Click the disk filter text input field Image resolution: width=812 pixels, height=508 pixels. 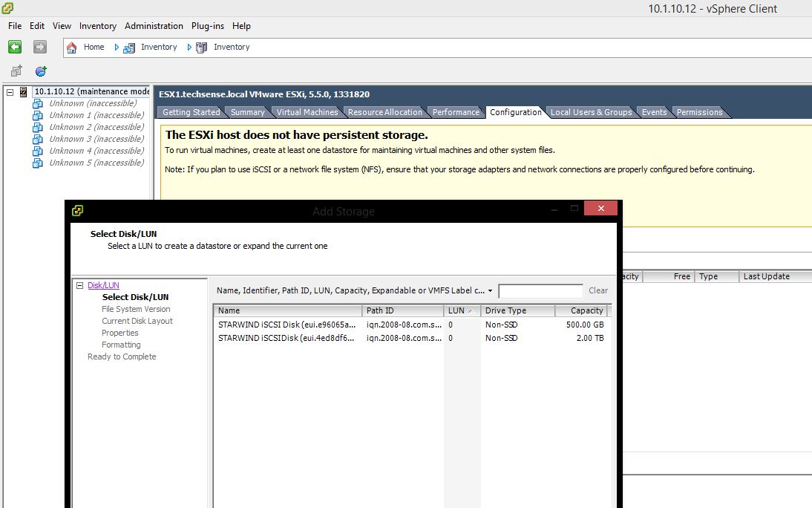tap(540, 291)
